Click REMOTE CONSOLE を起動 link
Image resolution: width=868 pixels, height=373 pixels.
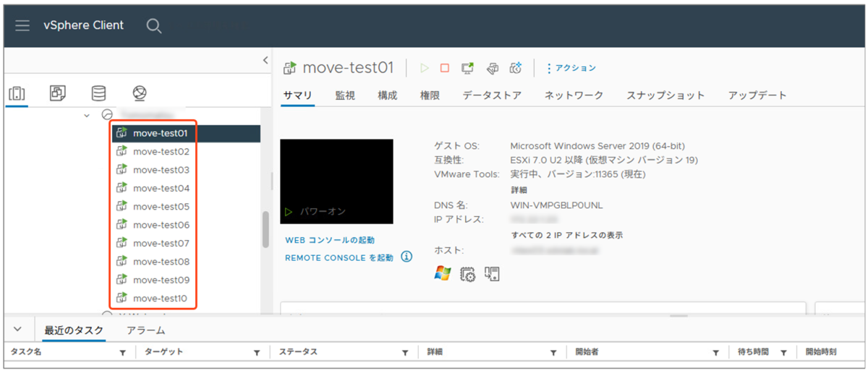339,257
